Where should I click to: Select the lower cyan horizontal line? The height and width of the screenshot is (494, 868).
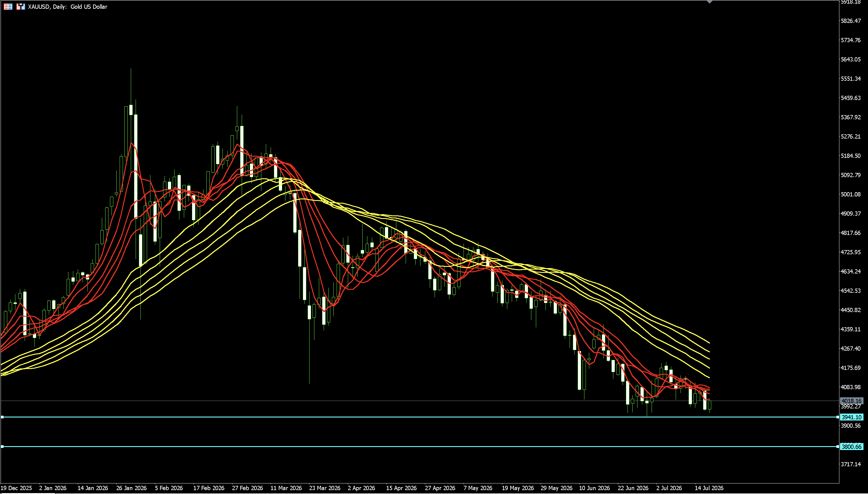coord(420,446)
